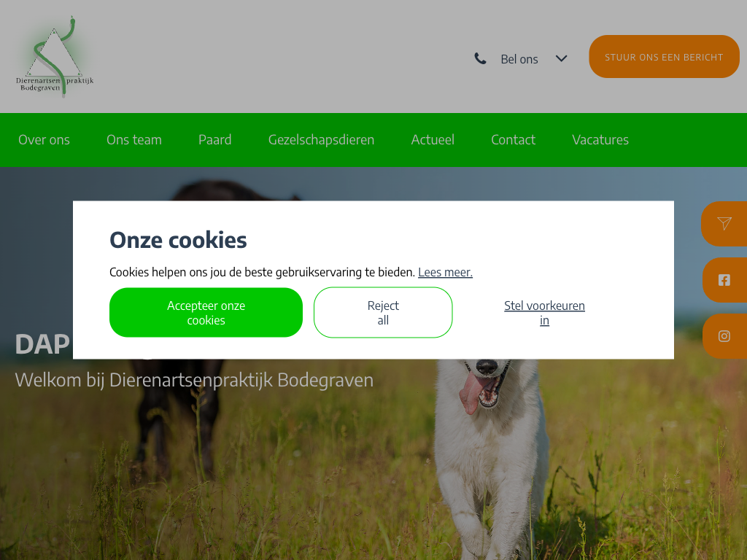This screenshot has width=747, height=560.
Task: Go to Ons team page
Action: tap(134, 139)
